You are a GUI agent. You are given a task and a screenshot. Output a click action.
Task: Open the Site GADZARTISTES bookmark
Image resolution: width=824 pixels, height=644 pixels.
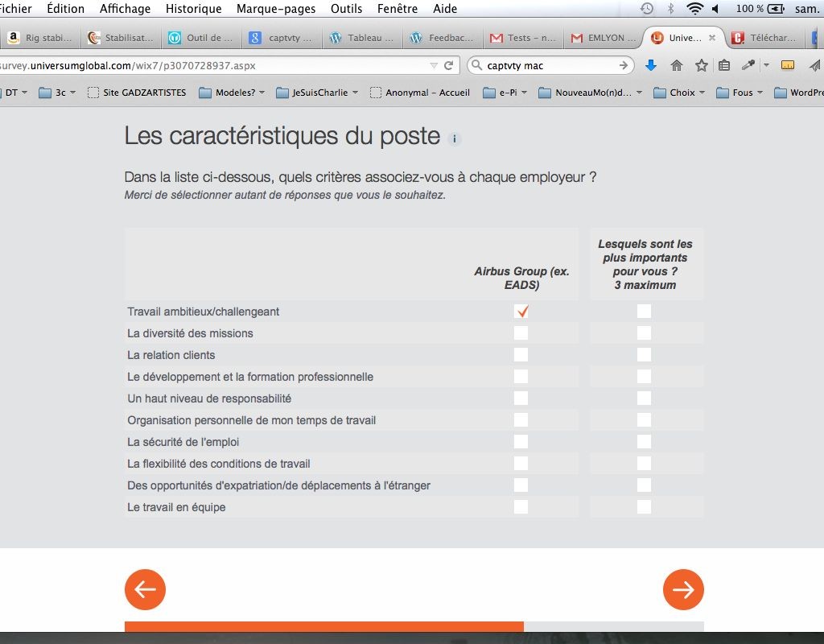137,93
